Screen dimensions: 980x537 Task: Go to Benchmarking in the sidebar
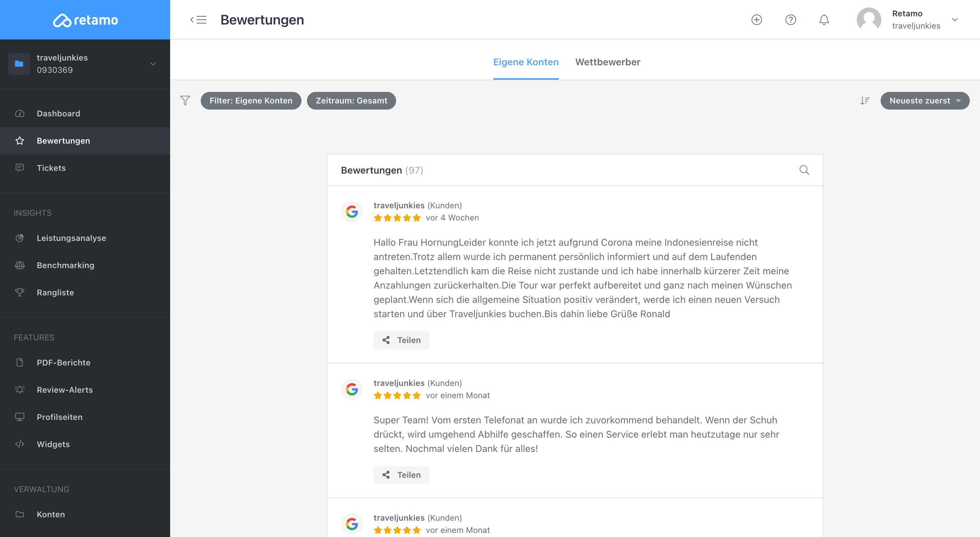click(x=65, y=265)
